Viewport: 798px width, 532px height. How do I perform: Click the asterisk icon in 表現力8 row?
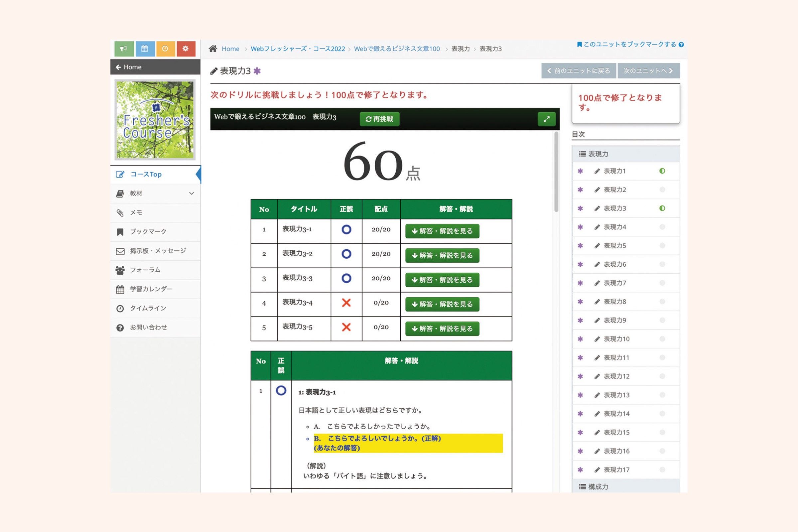point(580,302)
